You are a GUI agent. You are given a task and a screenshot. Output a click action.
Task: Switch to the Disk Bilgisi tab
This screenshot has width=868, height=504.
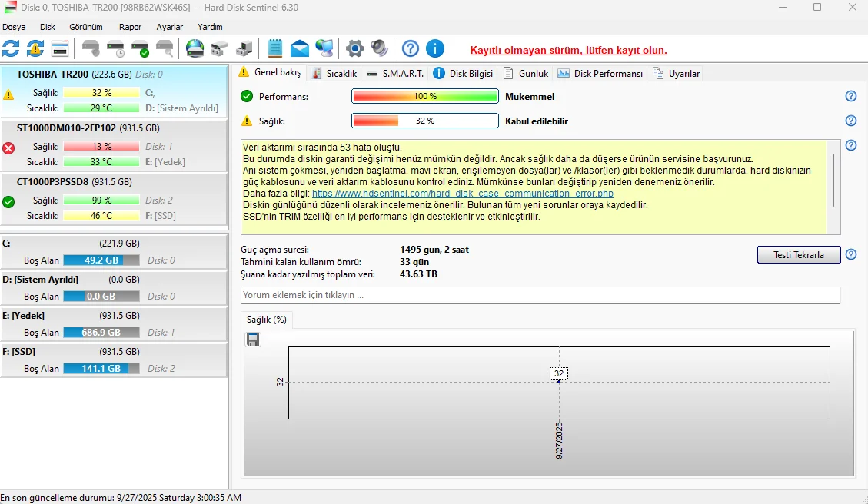(463, 74)
